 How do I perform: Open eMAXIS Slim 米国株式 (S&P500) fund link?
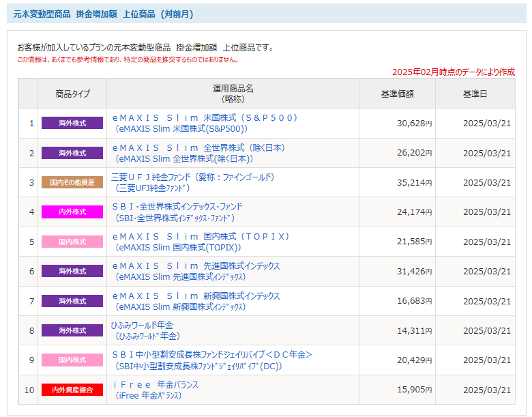coord(205,124)
